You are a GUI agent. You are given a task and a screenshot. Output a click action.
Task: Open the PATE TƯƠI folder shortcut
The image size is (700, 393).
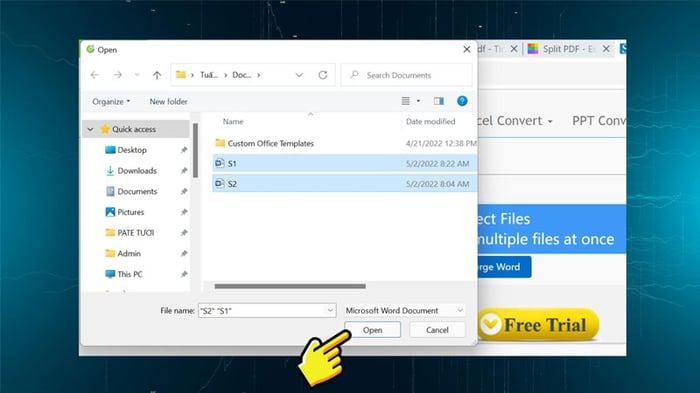(136, 233)
